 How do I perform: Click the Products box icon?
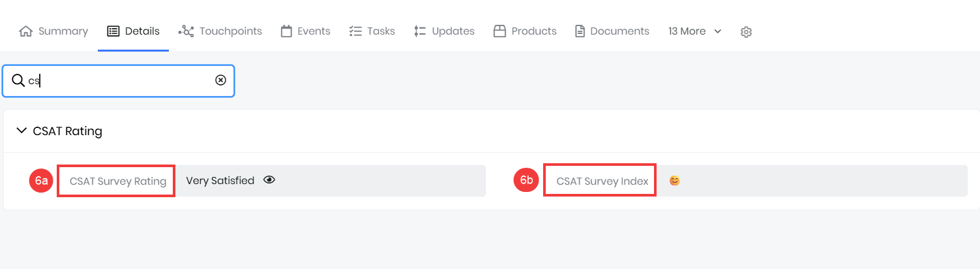click(x=500, y=31)
